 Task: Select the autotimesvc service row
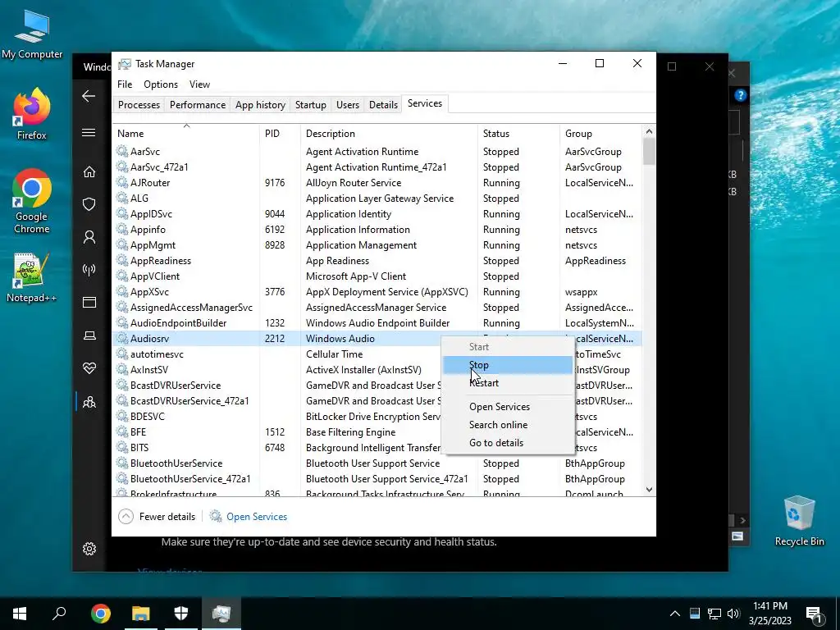pos(377,354)
